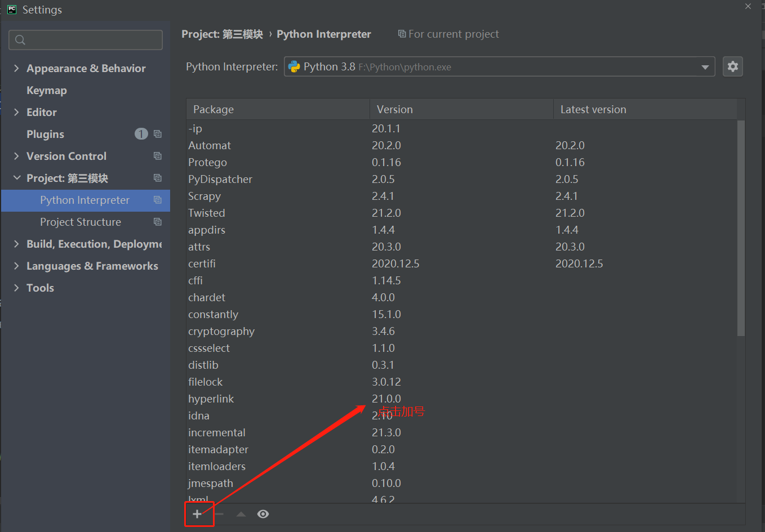Click the Latest version column header
This screenshot has height=532, width=765.
tap(645, 109)
